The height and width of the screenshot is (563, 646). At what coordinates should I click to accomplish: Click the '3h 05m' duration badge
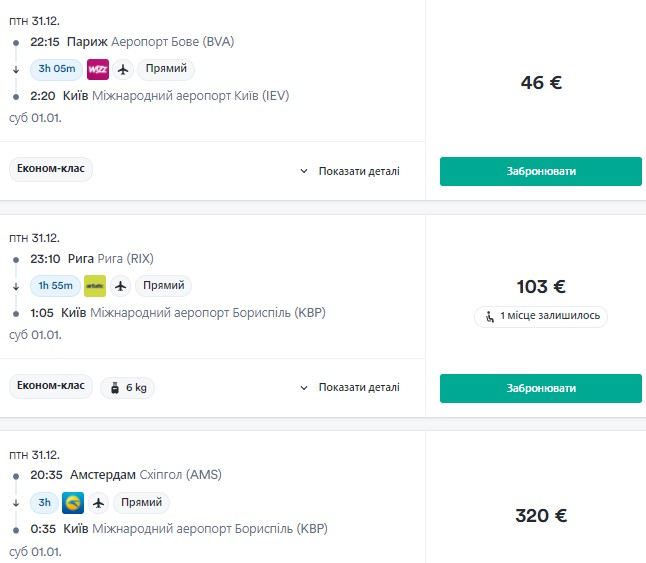tap(56, 69)
